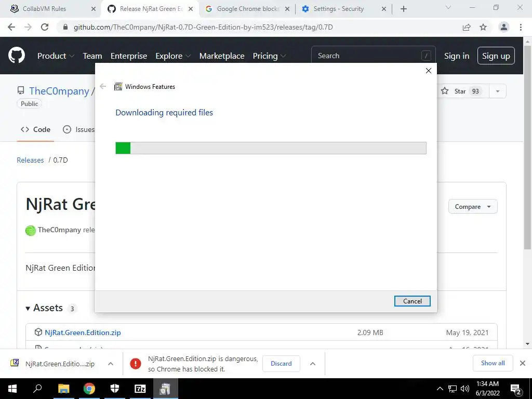Image resolution: width=532 pixels, height=399 pixels.
Task: Open Chrome icon on taskbar
Action: click(89, 389)
